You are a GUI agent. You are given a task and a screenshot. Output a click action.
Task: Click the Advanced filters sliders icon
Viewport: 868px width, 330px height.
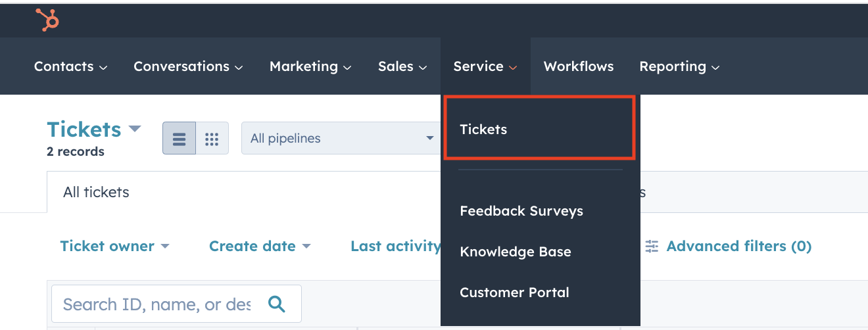coord(652,246)
